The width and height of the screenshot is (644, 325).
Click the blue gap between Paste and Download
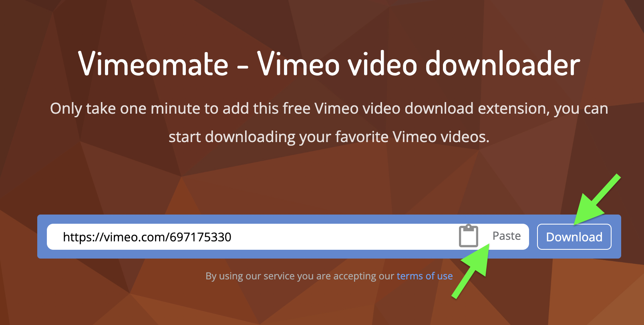(533, 237)
